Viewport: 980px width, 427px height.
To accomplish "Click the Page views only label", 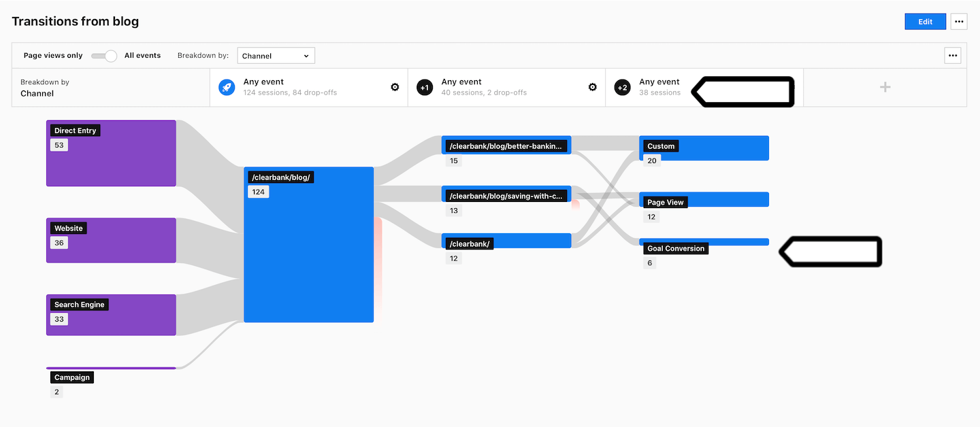I will point(53,56).
